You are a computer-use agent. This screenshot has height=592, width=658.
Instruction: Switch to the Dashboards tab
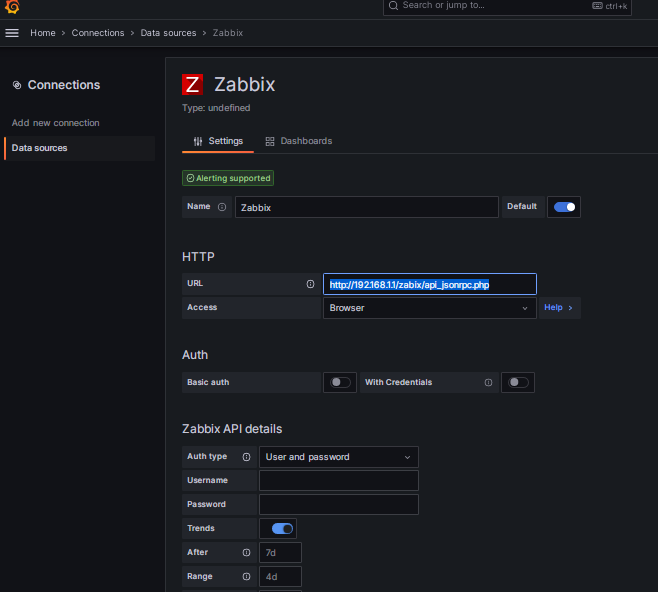299,141
